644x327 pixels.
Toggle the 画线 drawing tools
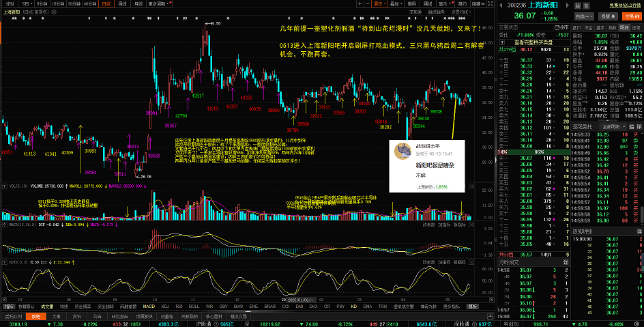(428, 3)
